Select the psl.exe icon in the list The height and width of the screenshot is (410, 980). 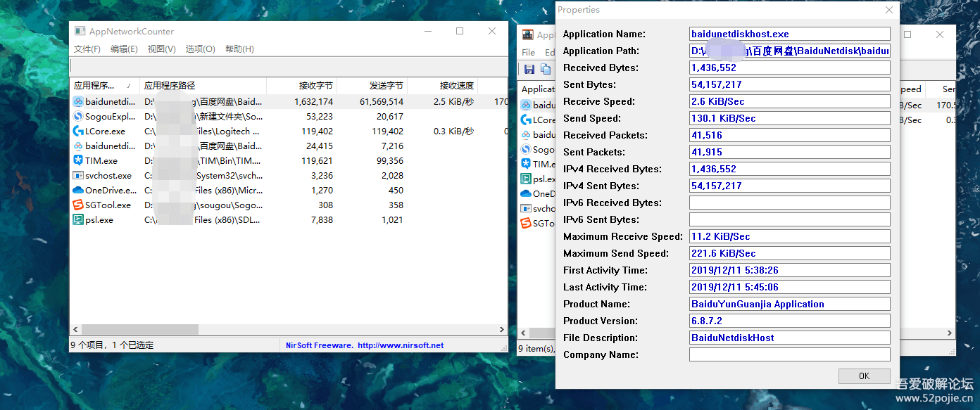click(x=78, y=219)
